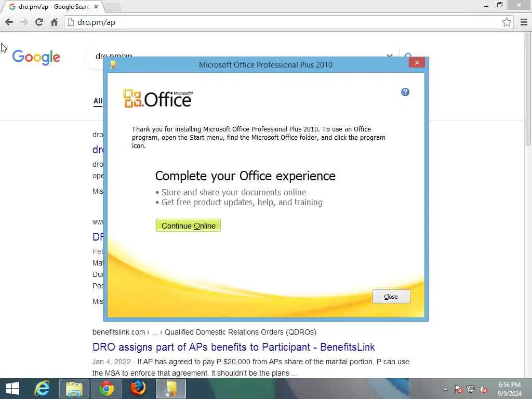Reload the page in Chrome

[39, 22]
